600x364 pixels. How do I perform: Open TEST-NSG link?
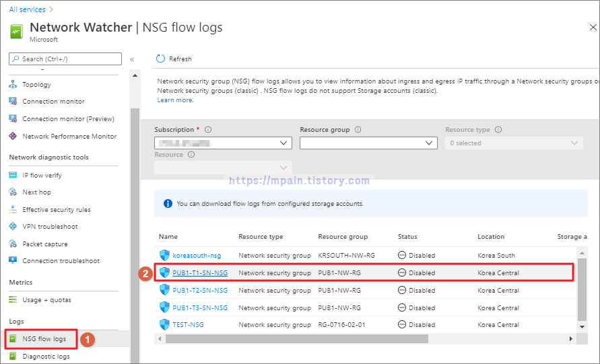(189, 324)
